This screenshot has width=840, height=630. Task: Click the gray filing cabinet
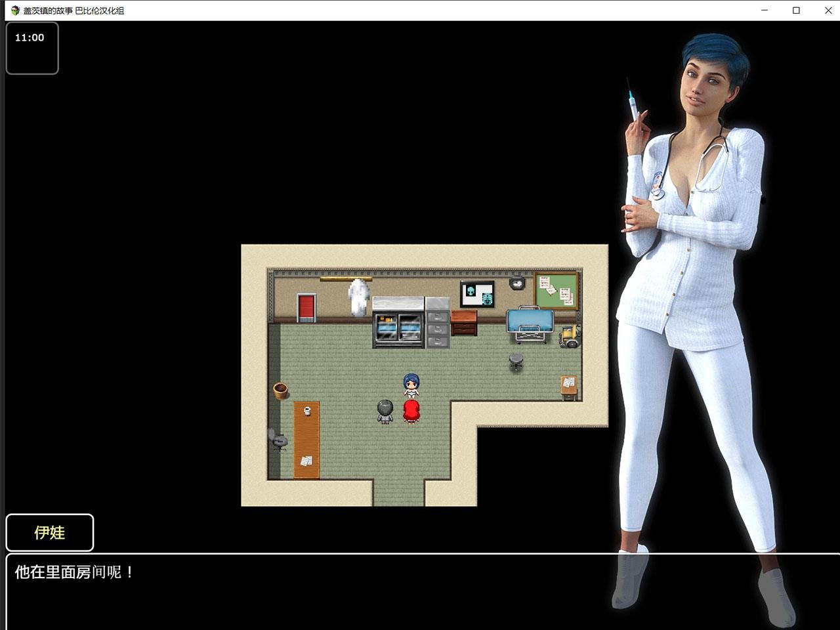pyautogui.click(x=437, y=323)
